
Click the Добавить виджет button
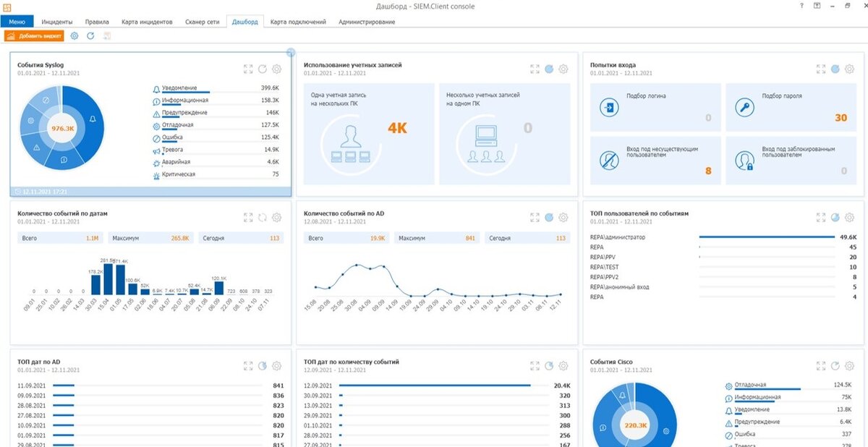pyautogui.click(x=34, y=35)
